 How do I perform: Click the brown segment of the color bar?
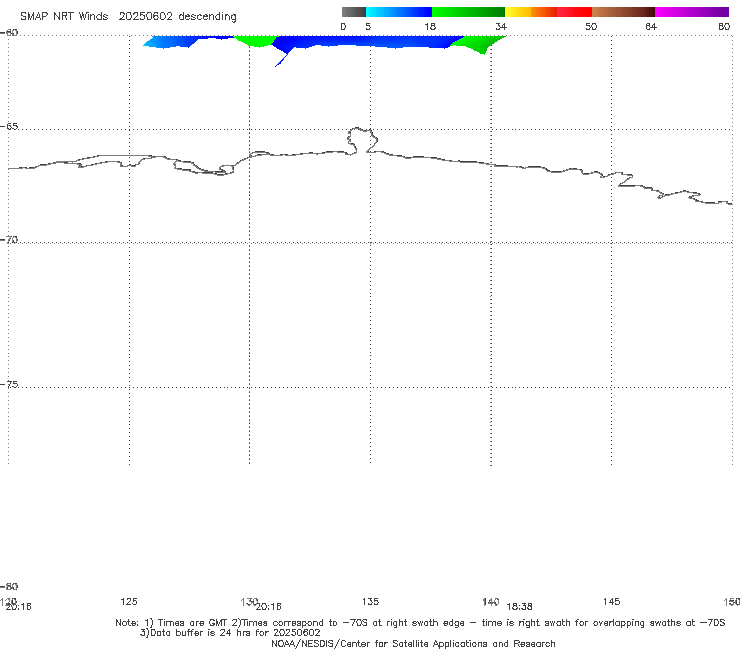tap(623, 12)
